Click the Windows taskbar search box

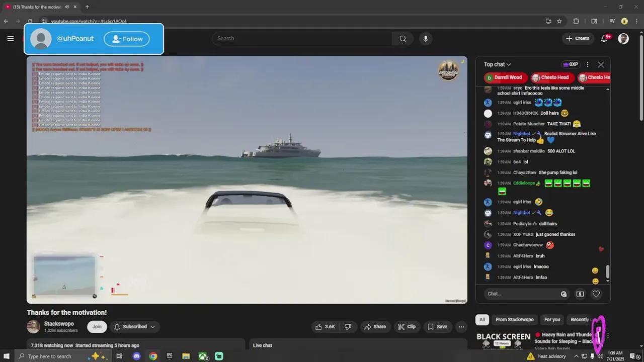62,356
